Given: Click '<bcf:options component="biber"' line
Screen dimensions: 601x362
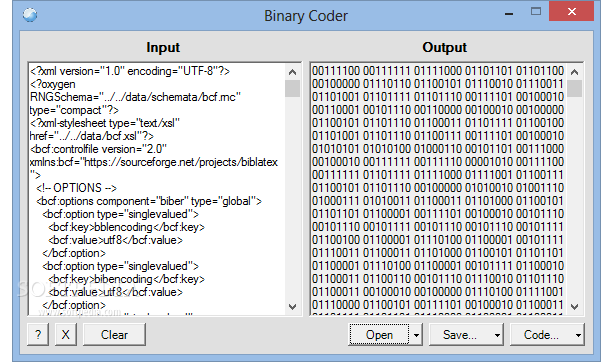Looking at the screenshot, I should tap(149, 201).
